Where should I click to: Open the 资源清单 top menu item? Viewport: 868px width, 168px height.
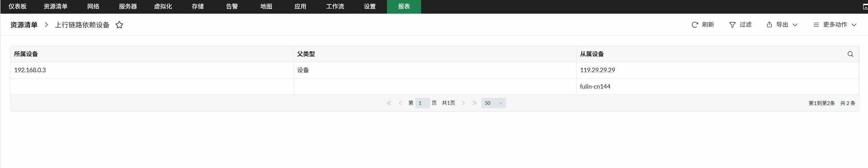click(x=55, y=7)
